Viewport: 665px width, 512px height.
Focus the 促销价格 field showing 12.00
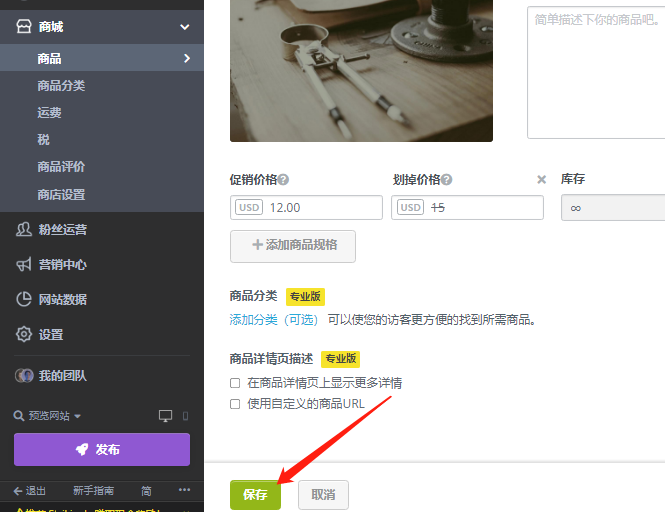pyautogui.click(x=306, y=207)
